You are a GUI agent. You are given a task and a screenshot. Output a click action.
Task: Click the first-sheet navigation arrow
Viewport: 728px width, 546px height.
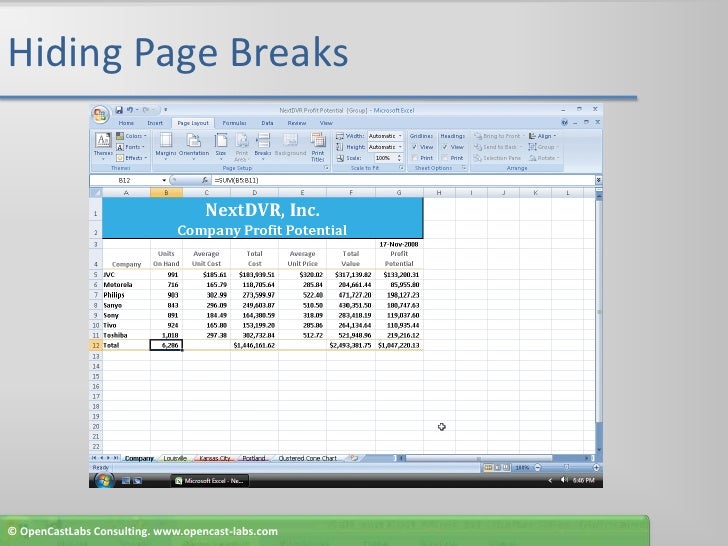pos(94,458)
